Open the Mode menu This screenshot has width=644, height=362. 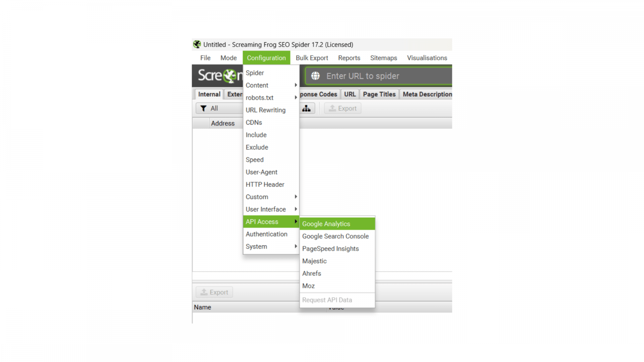click(229, 58)
